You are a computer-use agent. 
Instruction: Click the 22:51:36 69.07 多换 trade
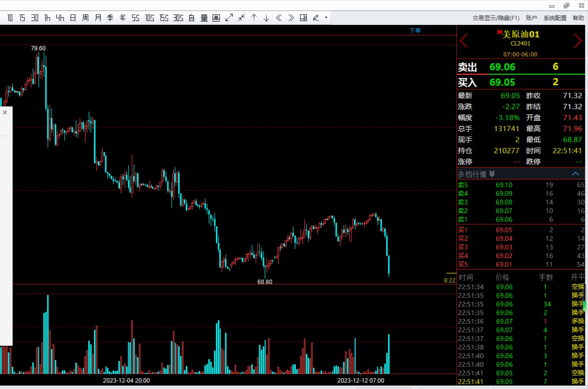[x=521, y=321]
